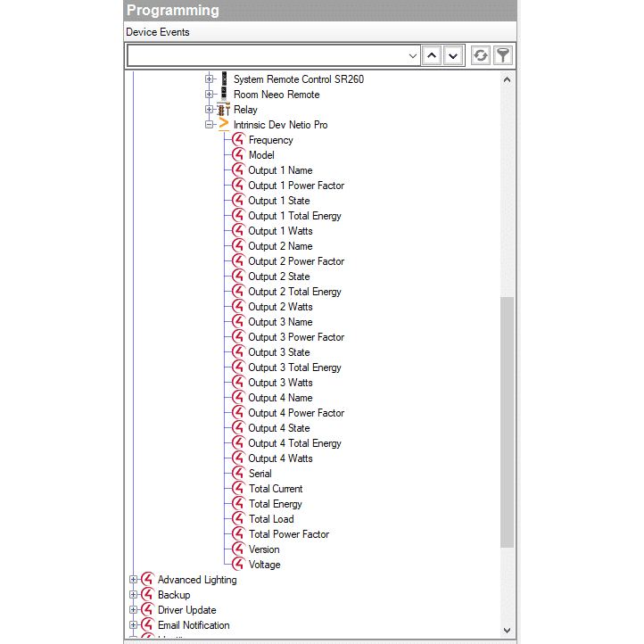This screenshot has height=644, width=644.
Task: Select the Voltage event item
Action: pos(264,565)
